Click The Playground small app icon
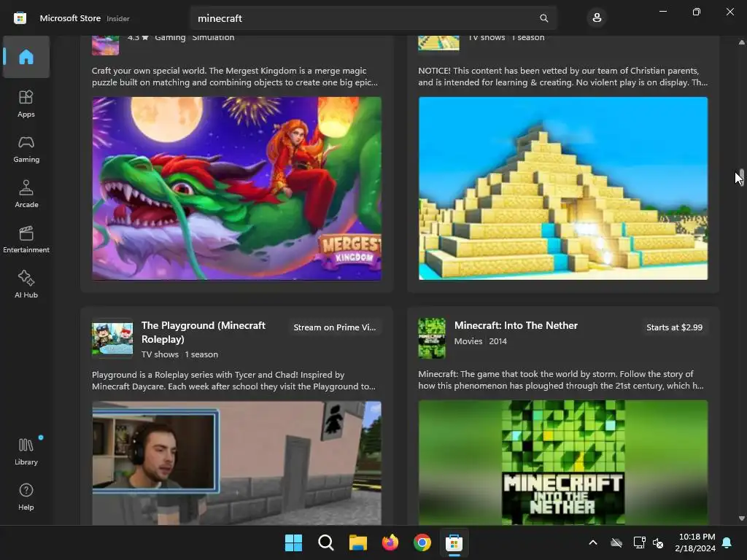Viewport: 747px width, 560px height. tap(112, 338)
